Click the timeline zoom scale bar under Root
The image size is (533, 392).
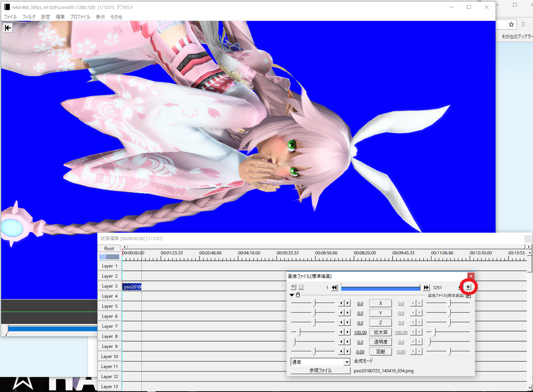tap(109, 257)
